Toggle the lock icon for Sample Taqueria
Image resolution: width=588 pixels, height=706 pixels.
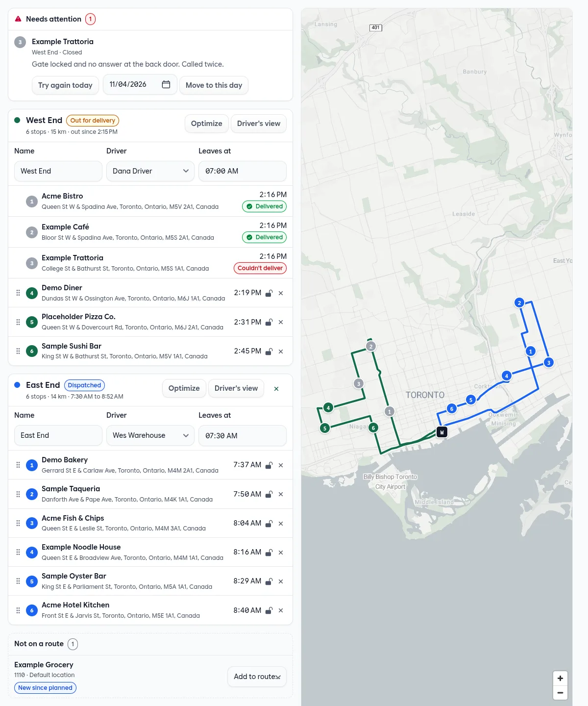(269, 494)
